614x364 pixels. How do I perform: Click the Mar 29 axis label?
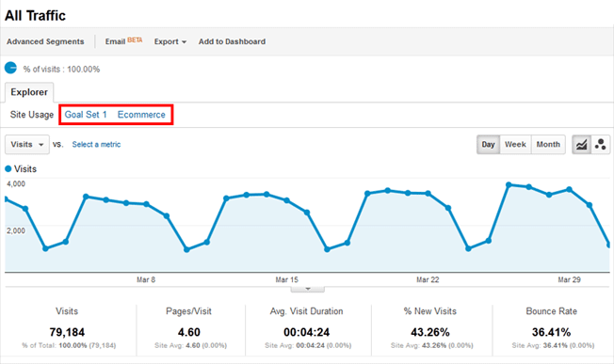click(x=569, y=279)
